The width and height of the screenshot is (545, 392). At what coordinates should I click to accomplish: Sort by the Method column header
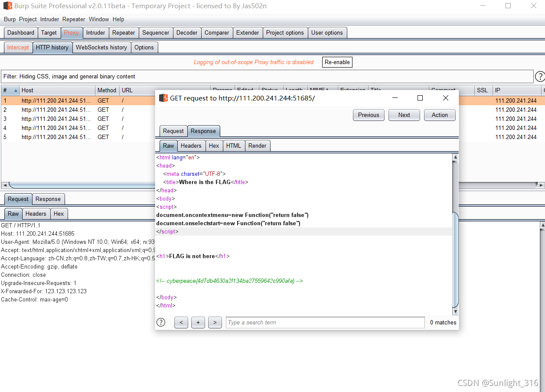tap(107, 91)
